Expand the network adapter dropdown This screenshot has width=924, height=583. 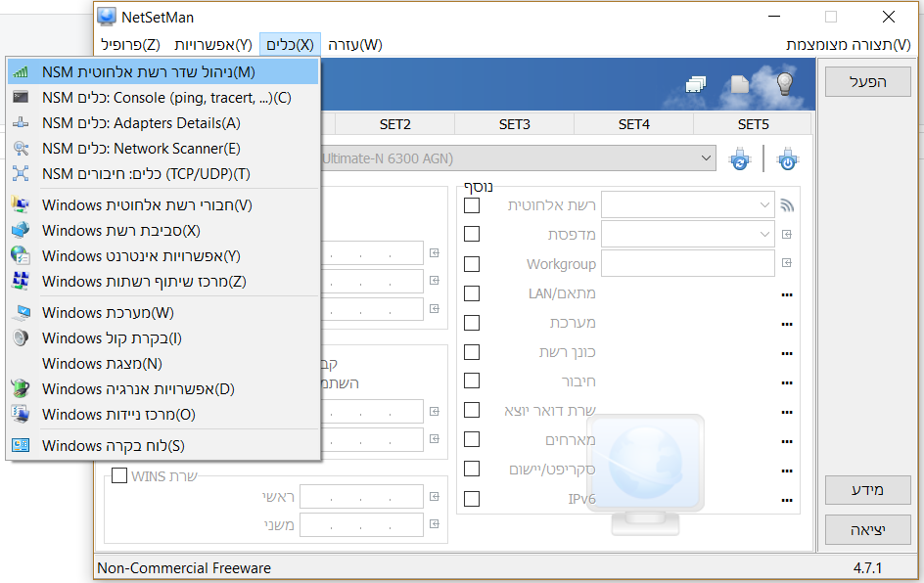tap(706, 158)
